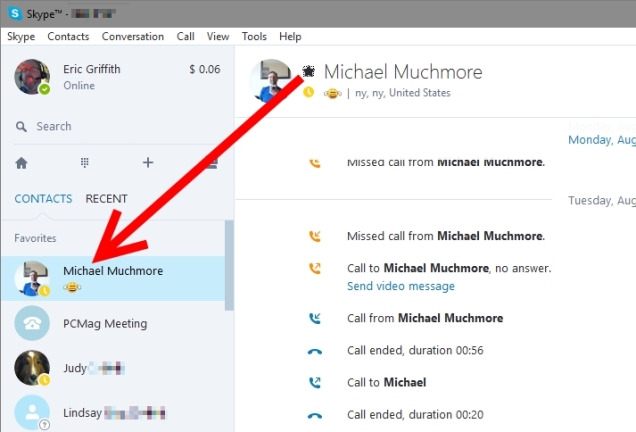Click the contact list scrollbar

point(229,266)
